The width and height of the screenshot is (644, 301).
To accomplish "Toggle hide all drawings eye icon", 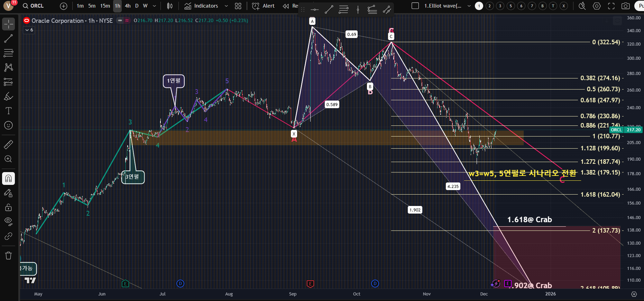I will click(x=8, y=222).
